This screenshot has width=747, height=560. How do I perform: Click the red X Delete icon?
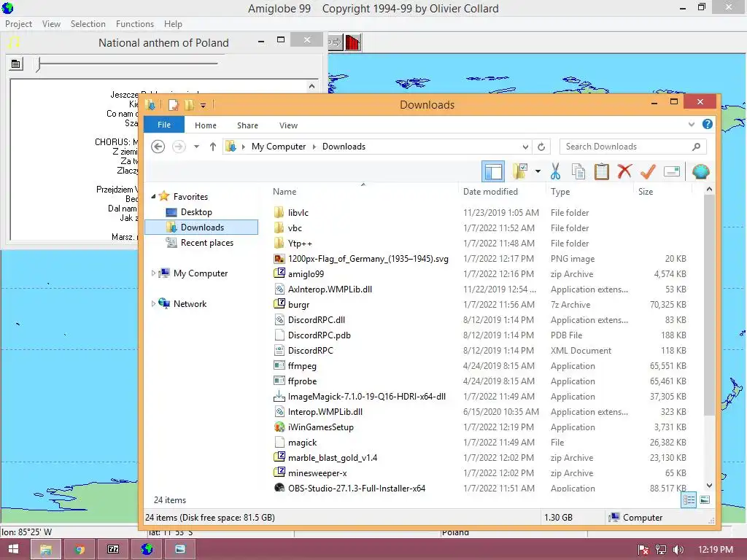[x=624, y=171]
